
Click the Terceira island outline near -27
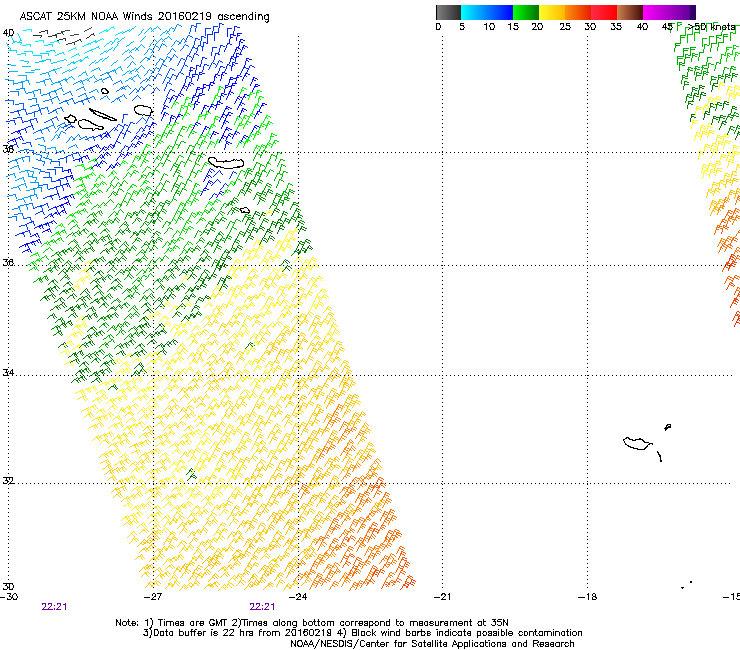(143, 110)
